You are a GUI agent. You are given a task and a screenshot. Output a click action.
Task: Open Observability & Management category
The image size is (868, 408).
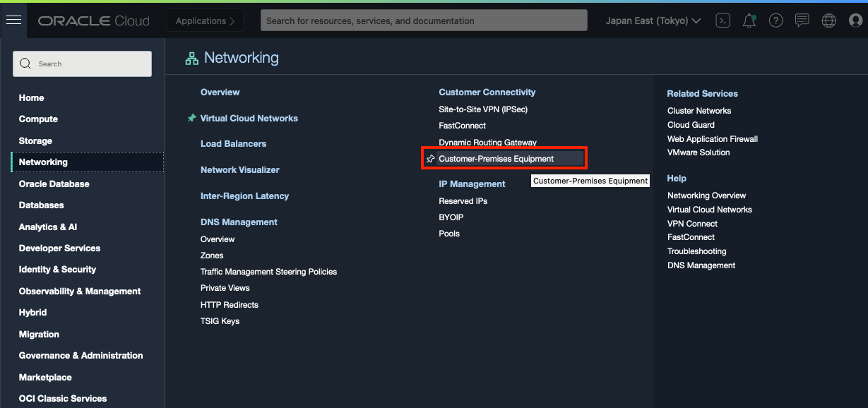80,292
